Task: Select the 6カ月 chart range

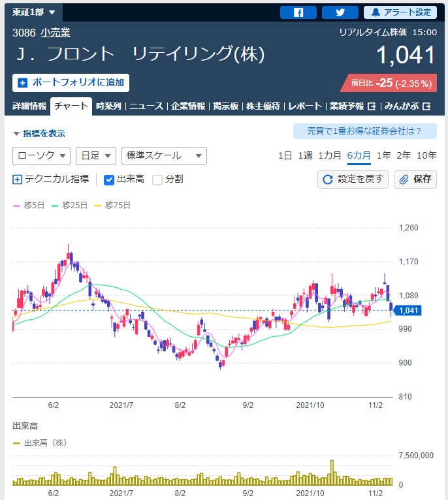Action: pyautogui.click(x=359, y=155)
